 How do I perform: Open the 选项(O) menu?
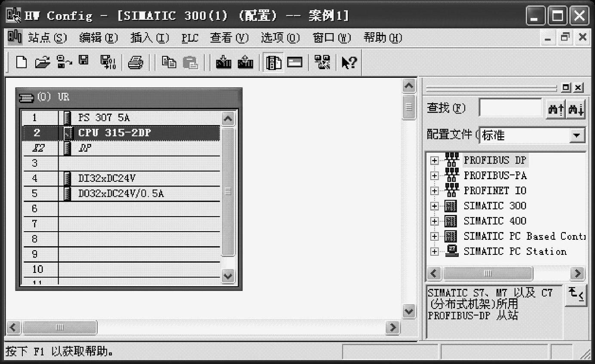click(x=280, y=38)
